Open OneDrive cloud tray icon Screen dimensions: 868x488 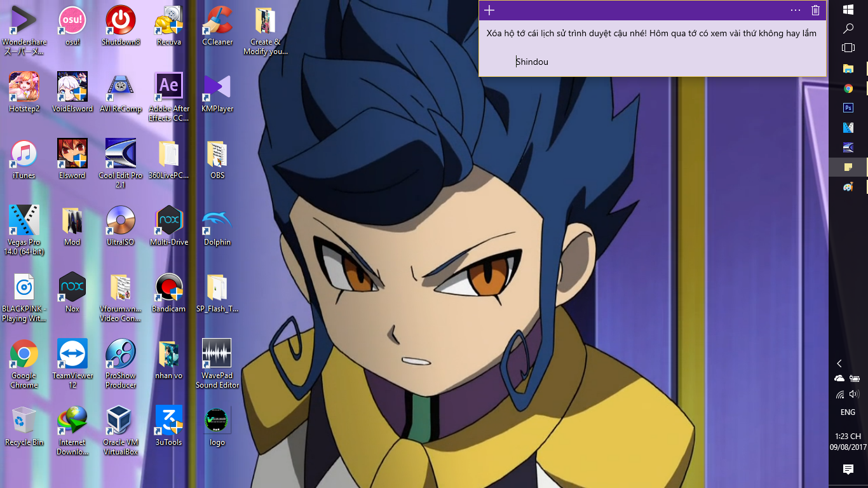[840, 379]
